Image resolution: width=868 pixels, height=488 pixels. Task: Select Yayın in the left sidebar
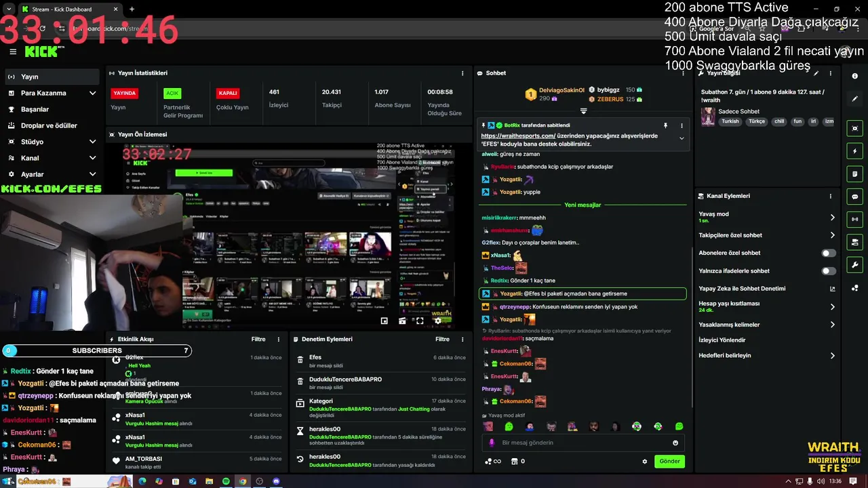pos(52,77)
